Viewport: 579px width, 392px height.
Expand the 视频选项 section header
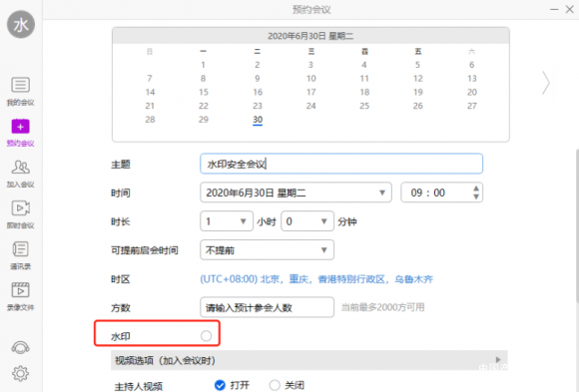309,360
